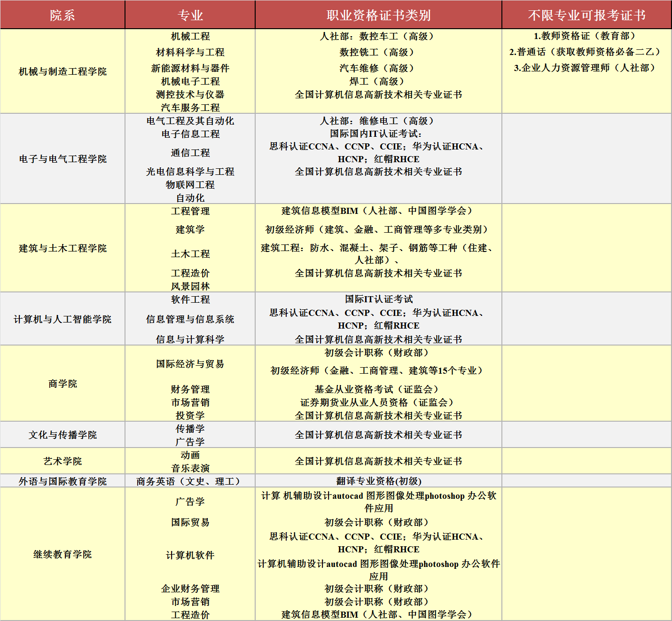672x621 pixels.
Task: Select the 文化与传播学院 cell
Action: click(63, 435)
